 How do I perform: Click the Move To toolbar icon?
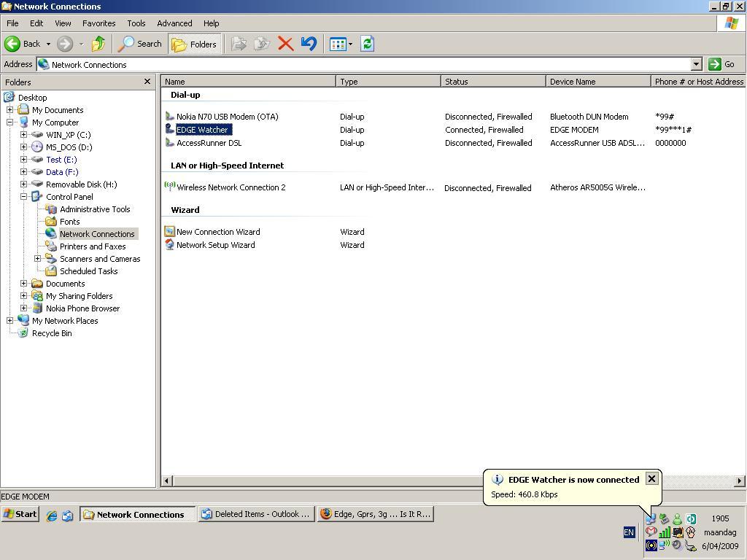point(239,44)
